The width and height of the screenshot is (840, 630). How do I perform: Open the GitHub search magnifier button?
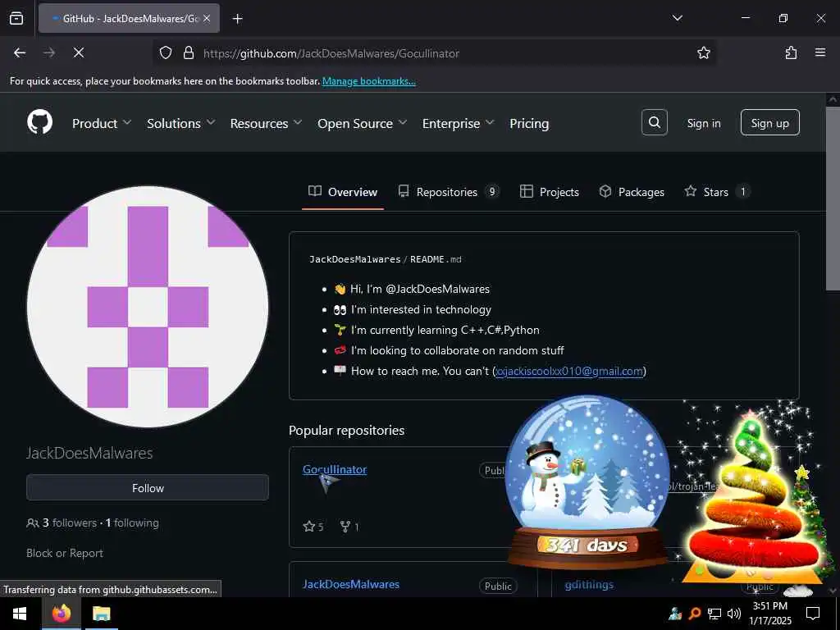[x=654, y=123]
